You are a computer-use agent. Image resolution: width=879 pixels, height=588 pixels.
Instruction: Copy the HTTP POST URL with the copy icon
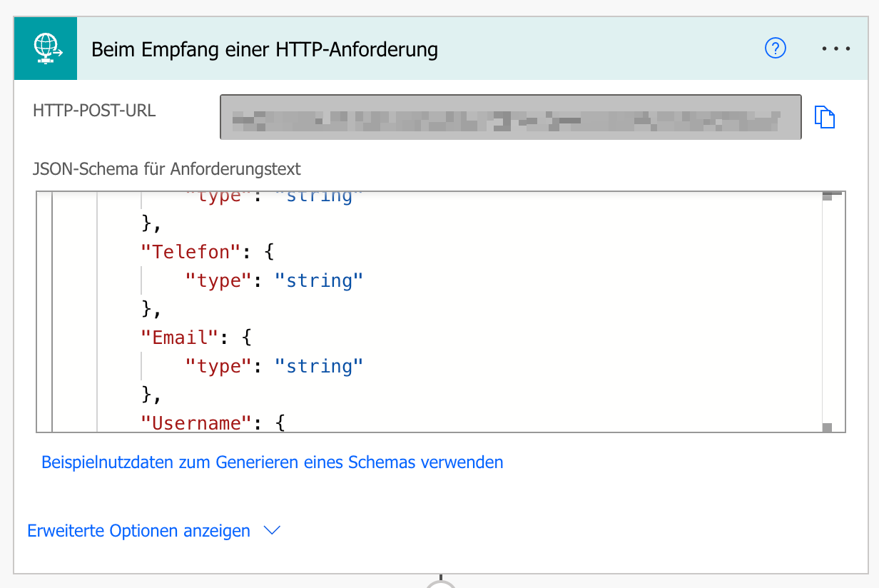[x=825, y=117]
